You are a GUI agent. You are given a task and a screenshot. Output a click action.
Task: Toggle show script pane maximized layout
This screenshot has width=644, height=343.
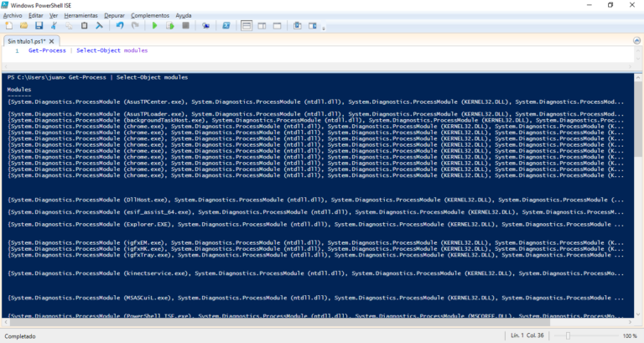point(277,25)
